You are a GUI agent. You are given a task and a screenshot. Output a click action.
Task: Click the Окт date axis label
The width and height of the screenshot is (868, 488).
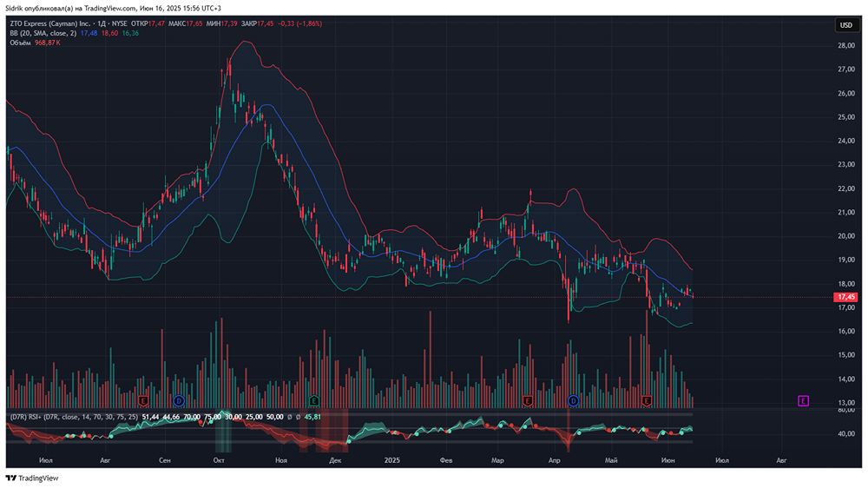pyautogui.click(x=219, y=460)
